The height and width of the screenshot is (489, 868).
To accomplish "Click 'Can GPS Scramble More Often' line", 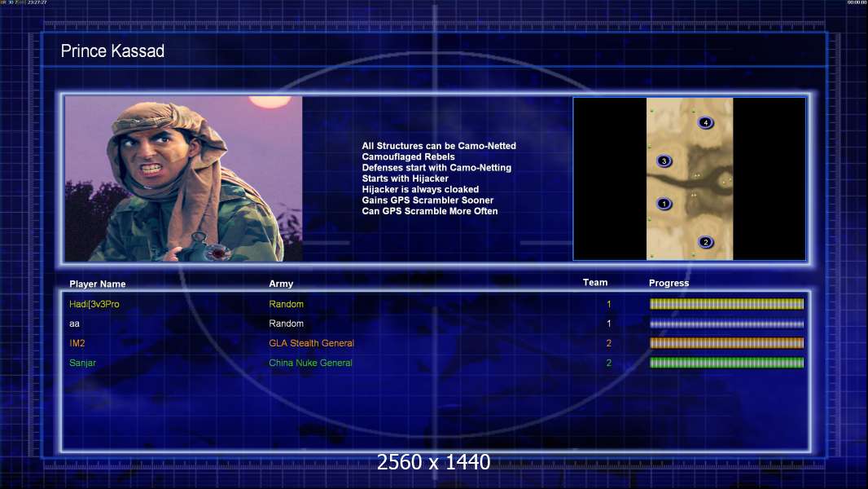I will pos(430,211).
